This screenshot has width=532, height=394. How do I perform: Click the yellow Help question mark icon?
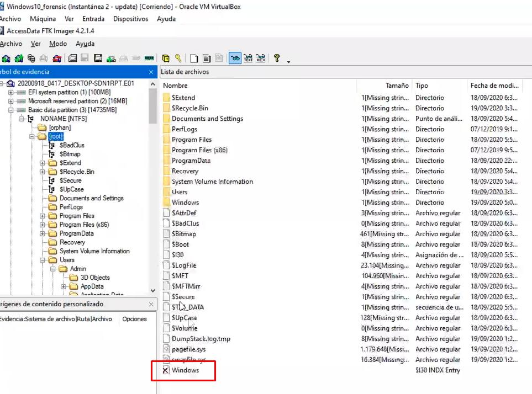(x=277, y=58)
